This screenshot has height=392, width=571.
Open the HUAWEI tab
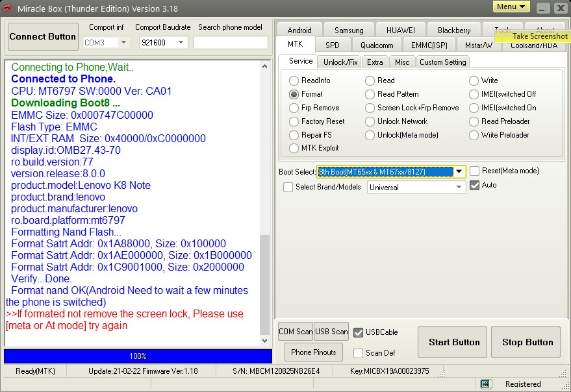pyautogui.click(x=401, y=30)
